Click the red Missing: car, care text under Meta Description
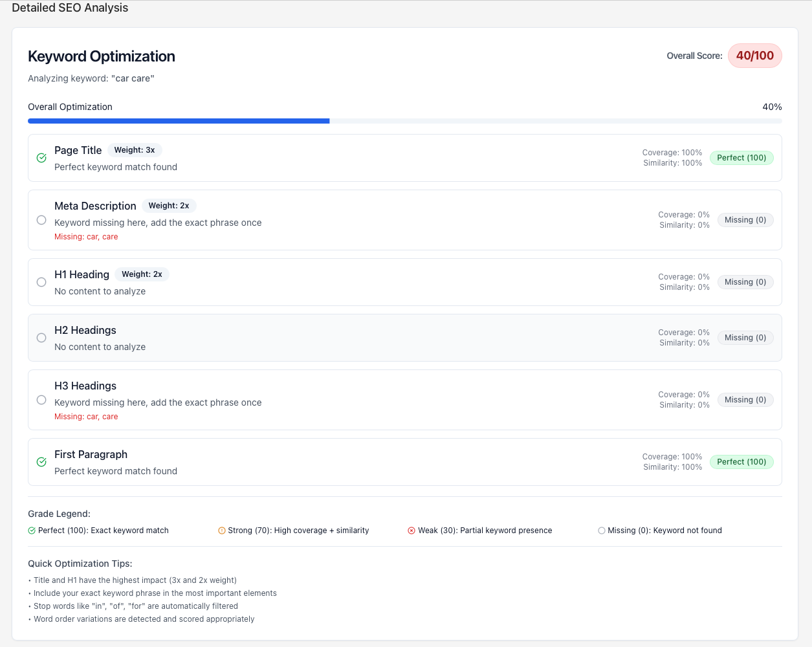 86,236
